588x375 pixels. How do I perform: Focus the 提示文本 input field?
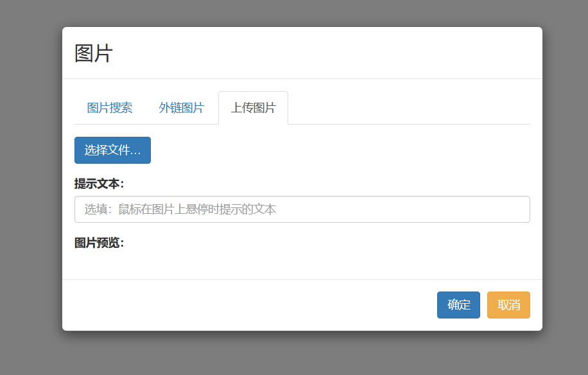pos(302,209)
